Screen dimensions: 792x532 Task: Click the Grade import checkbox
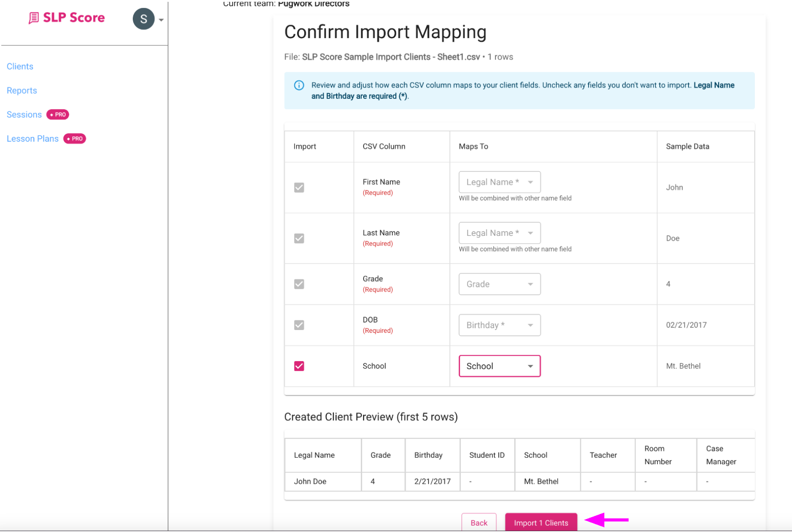point(299,284)
